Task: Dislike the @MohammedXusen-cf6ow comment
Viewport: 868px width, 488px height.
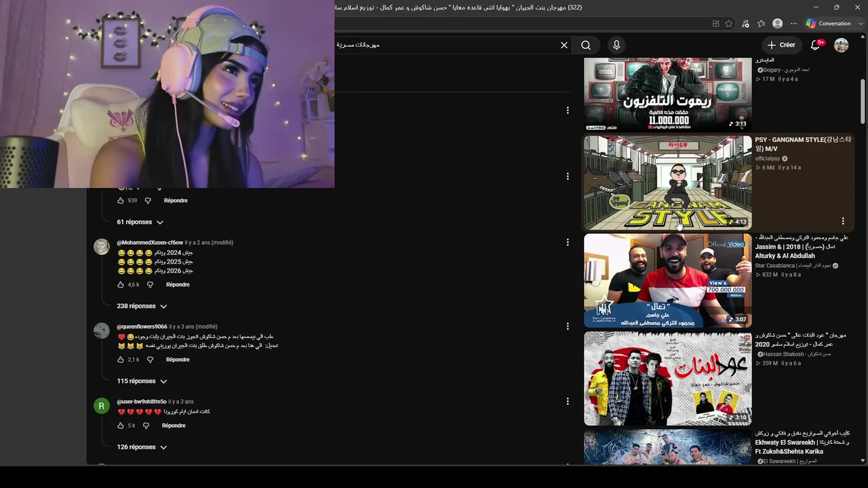Action: [x=150, y=285]
